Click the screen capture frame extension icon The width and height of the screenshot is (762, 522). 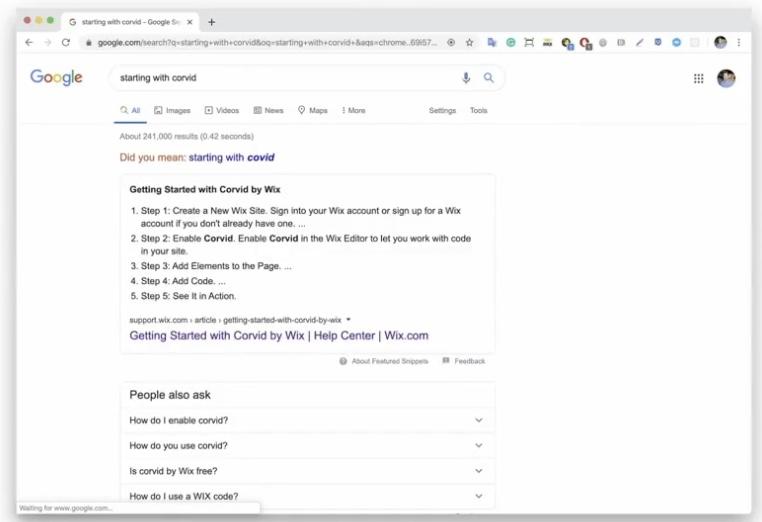[529, 43]
